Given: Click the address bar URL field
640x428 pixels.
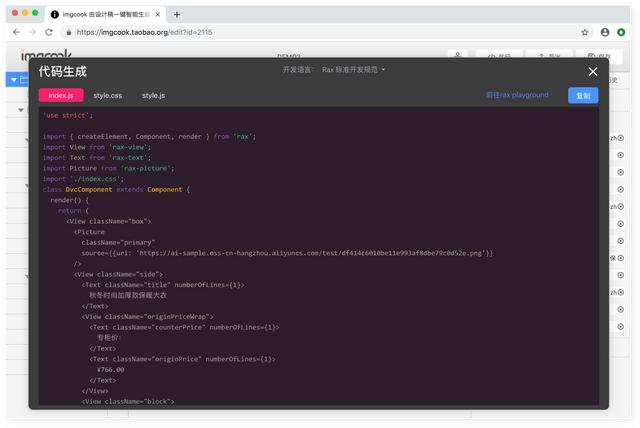Looking at the screenshot, I should 300,32.
